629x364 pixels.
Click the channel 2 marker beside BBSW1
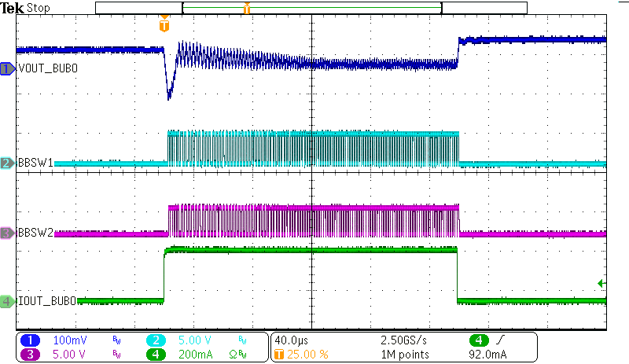pyautogui.click(x=7, y=164)
